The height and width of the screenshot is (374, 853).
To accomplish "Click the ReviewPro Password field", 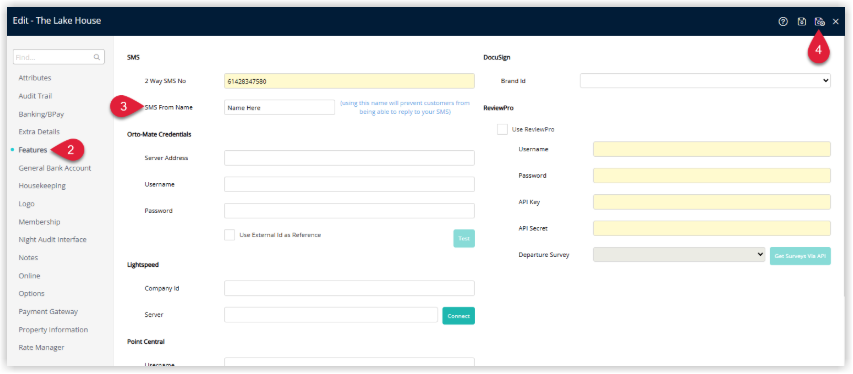I will [712, 175].
